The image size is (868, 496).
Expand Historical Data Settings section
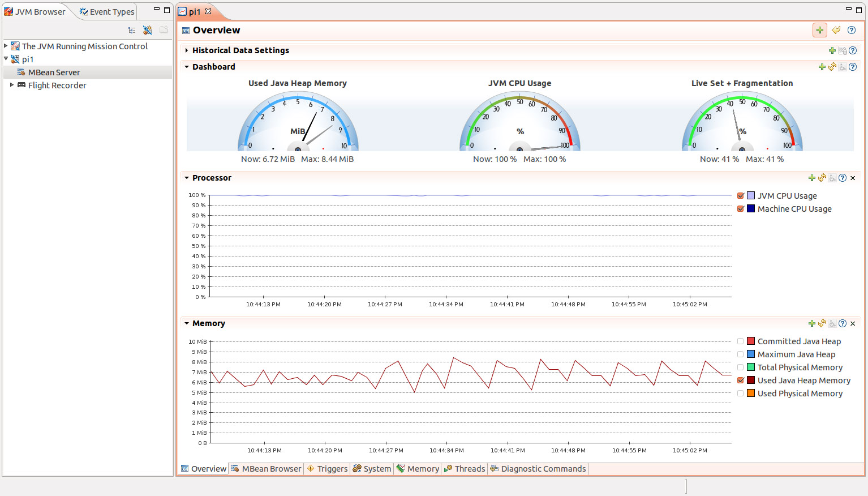coord(187,50)
